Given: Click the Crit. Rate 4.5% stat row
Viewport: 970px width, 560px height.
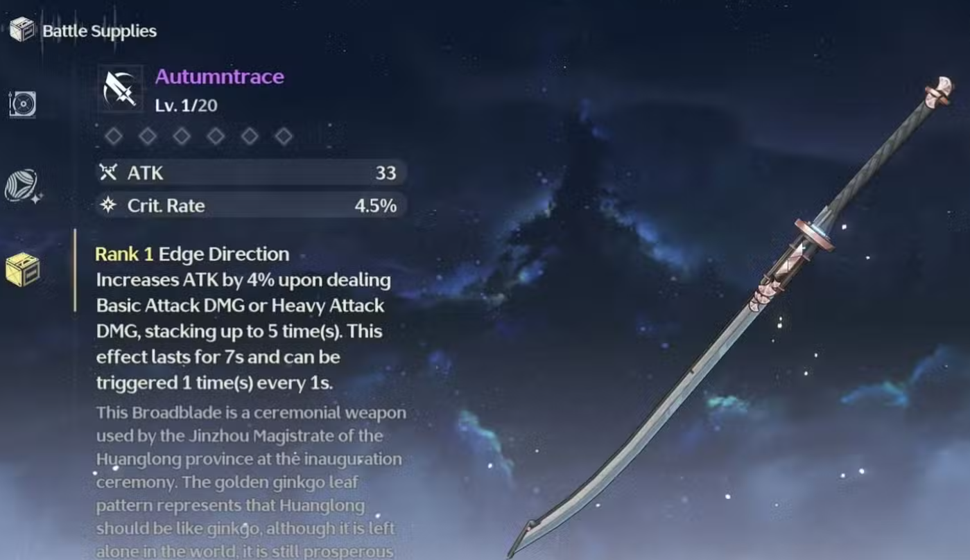Looking at the screenshot, I should coord(250,205).
